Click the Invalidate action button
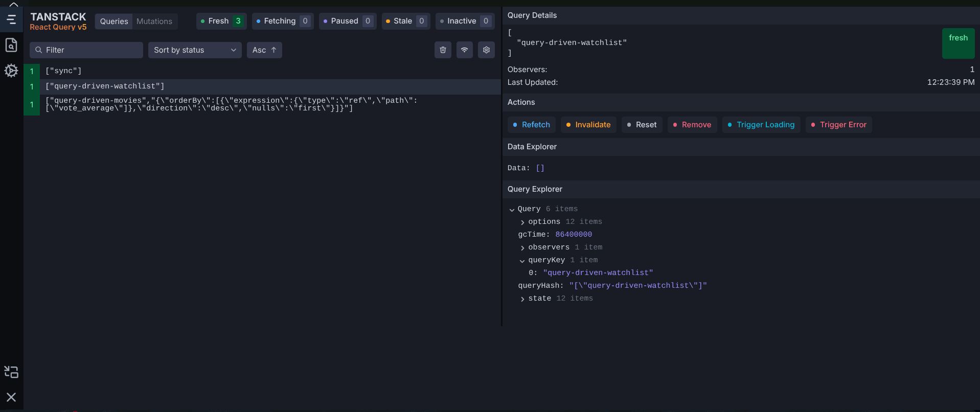 click(588, 125)
